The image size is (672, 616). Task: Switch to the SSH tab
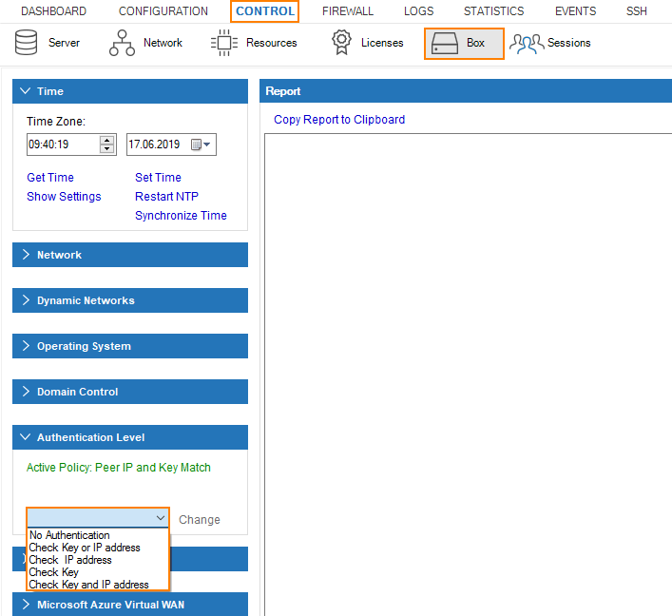click(637, 11)
